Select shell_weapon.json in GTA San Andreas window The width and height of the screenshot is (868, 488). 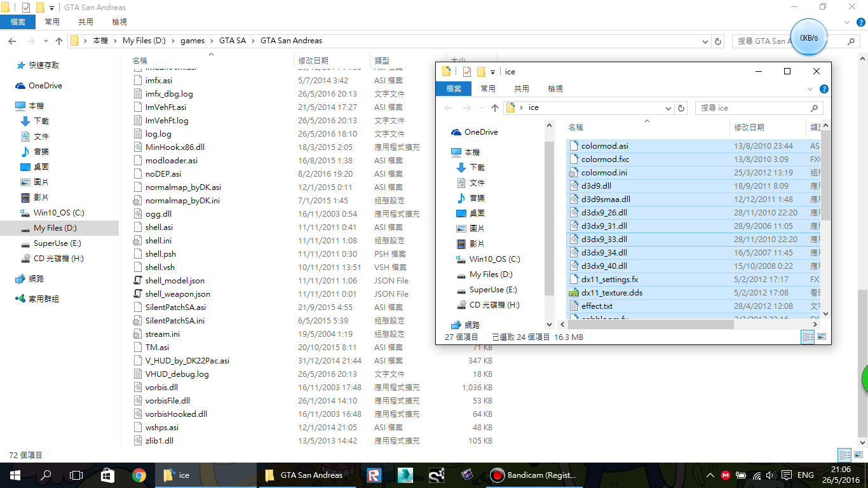(x=177, y=294)
